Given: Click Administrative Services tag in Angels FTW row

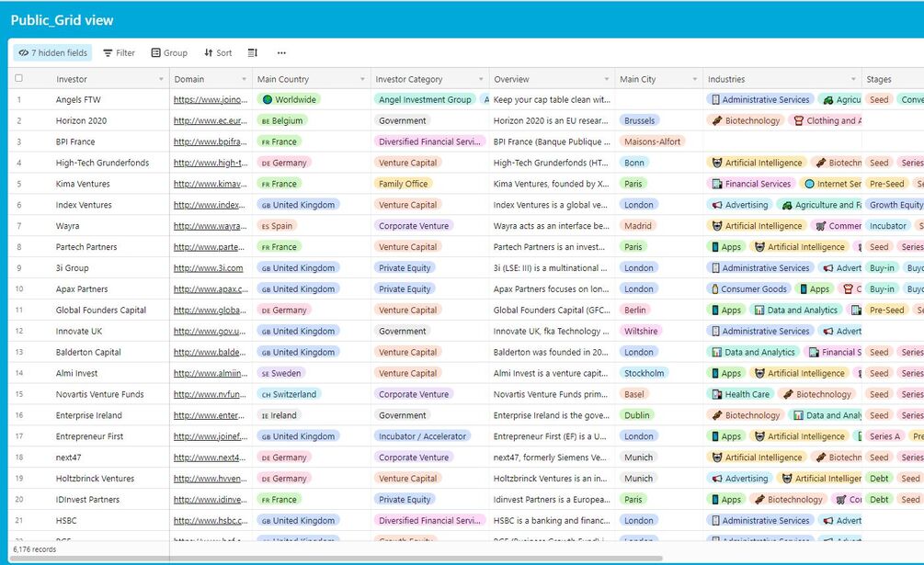Looking at the screenshot, I should pos(760,99).
